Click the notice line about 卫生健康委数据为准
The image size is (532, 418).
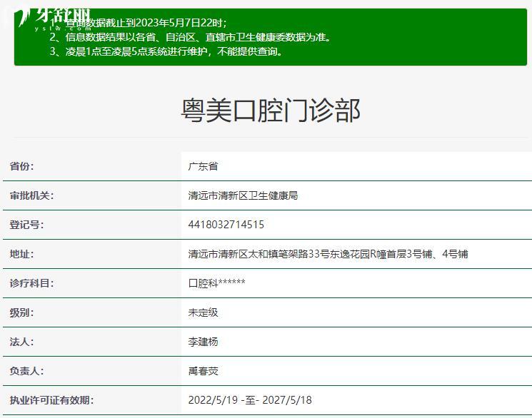[190, 37]
